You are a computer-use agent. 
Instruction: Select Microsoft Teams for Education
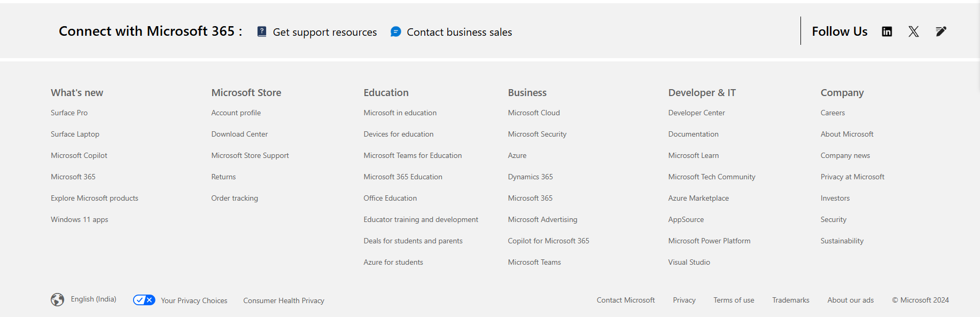(x=413, y=155)
